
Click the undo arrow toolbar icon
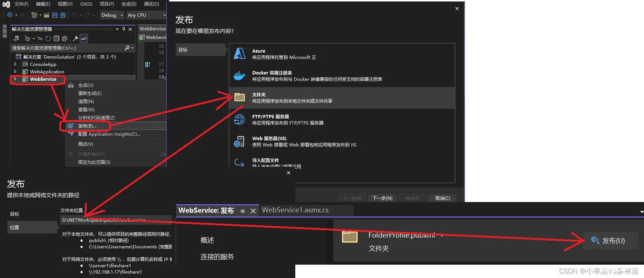[74, 15]
